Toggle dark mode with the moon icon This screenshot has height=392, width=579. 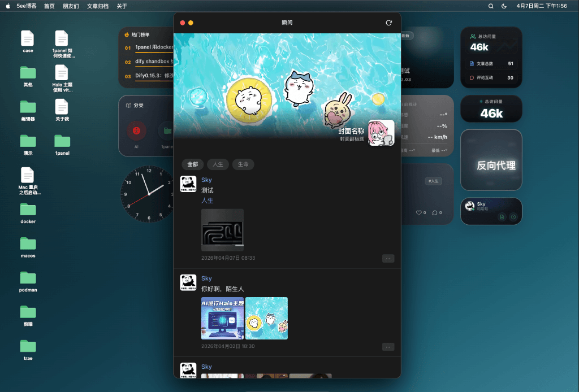[x=504, y=6]
